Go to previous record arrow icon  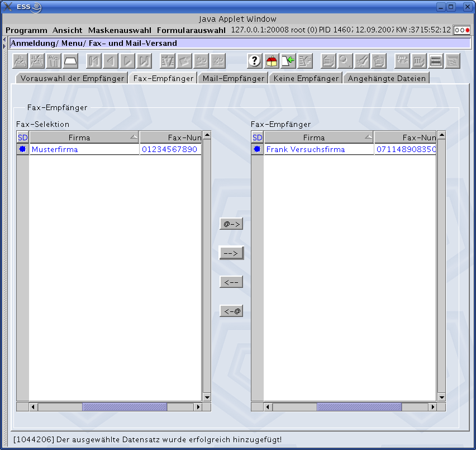point(111,61)
